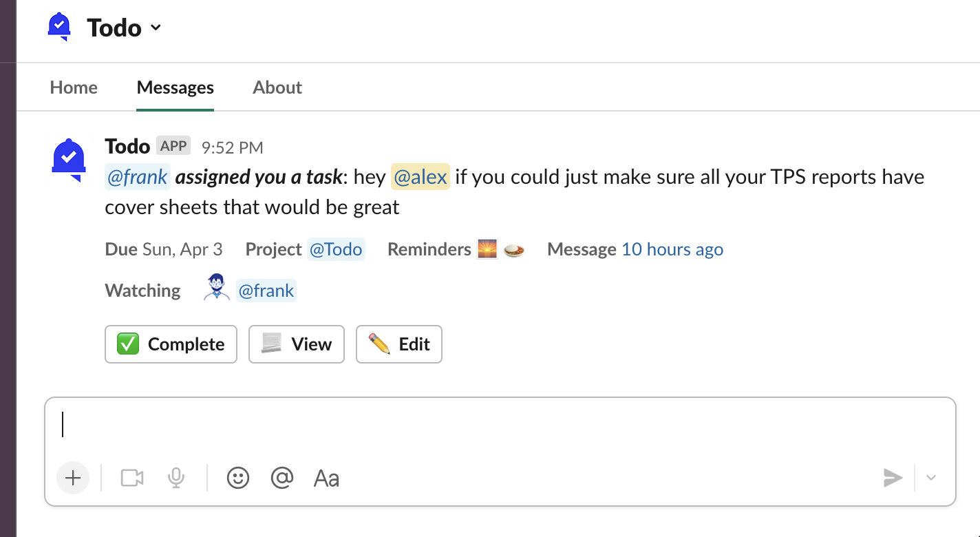The width and height of the screenshot is (980, 537).
Task: Select the Messages tab
Action: 175,87
